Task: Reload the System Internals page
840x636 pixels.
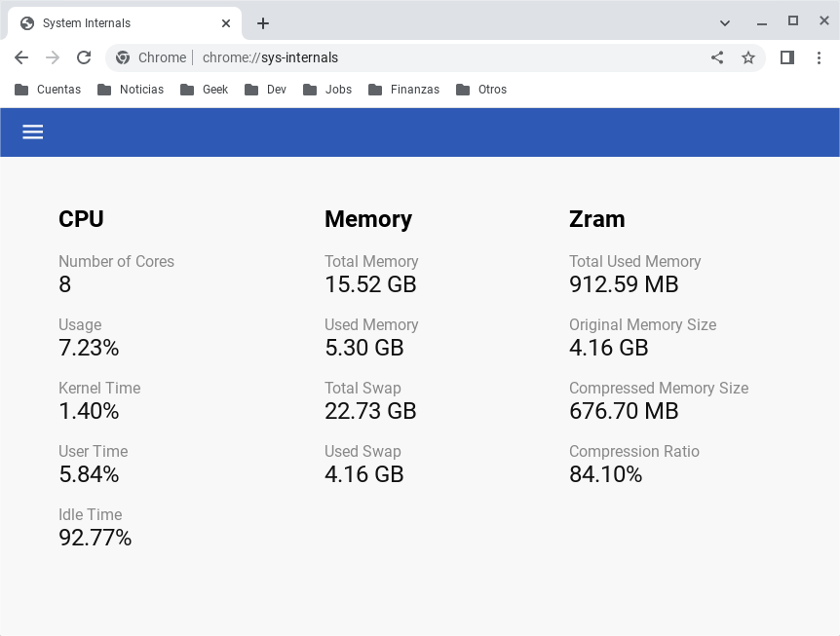Action: click(84, 57)
